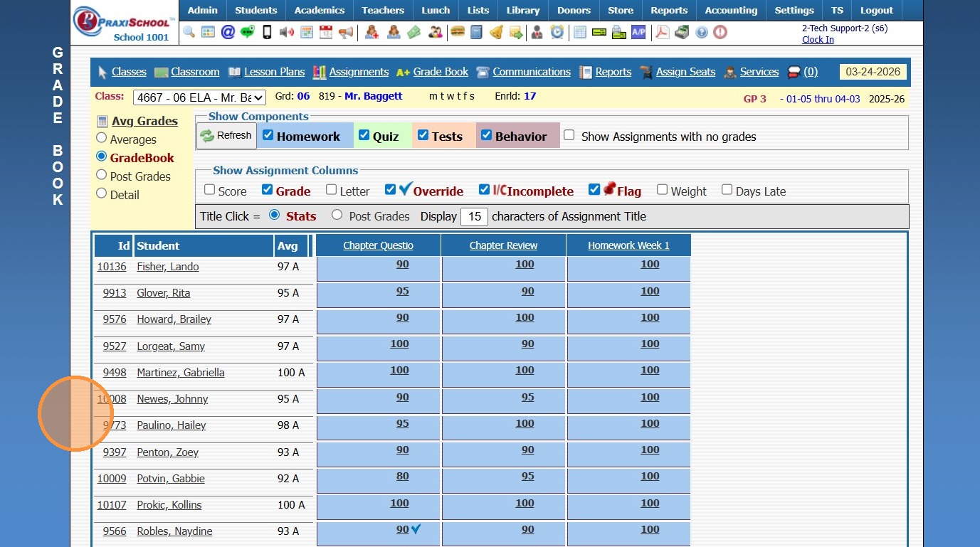Viewport: 980px width, 547px height.
Task: Click the magnifying glass search icon
Action: point(189,32)
